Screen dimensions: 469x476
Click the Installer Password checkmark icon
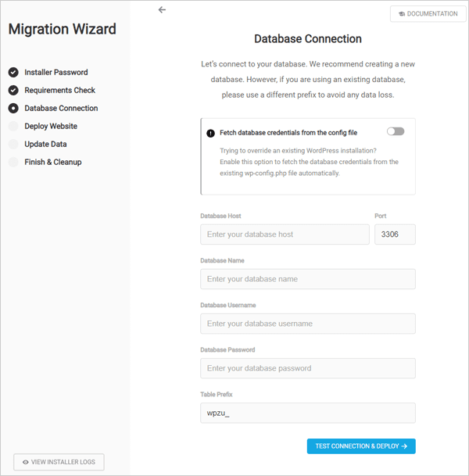click(13, 72)
